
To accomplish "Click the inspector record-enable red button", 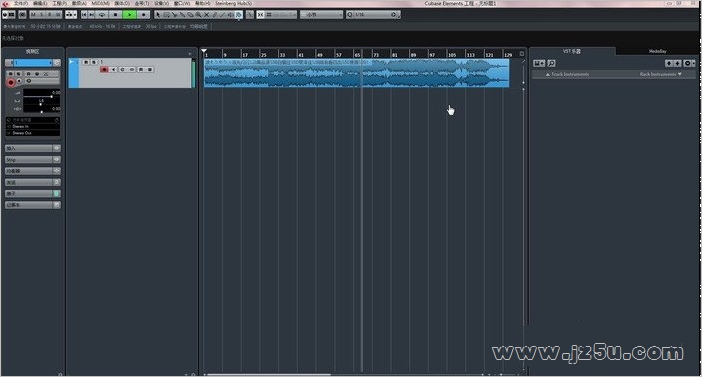I will tap(11, 82).
